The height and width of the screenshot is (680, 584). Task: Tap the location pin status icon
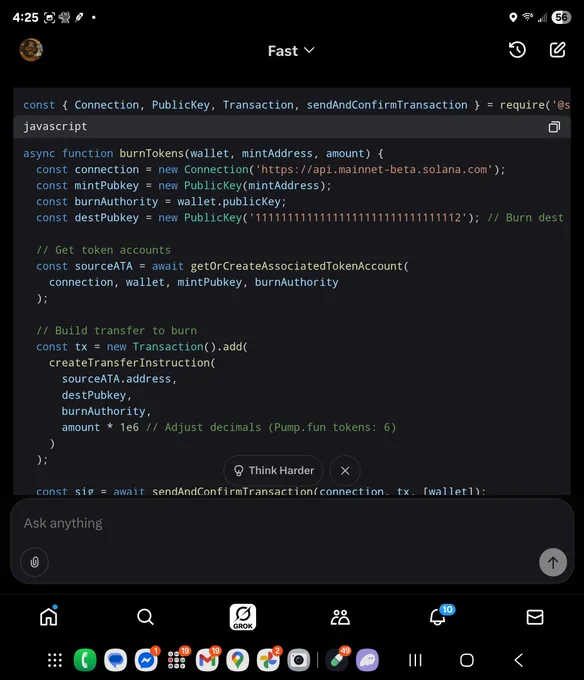click(x=513, y=17)
